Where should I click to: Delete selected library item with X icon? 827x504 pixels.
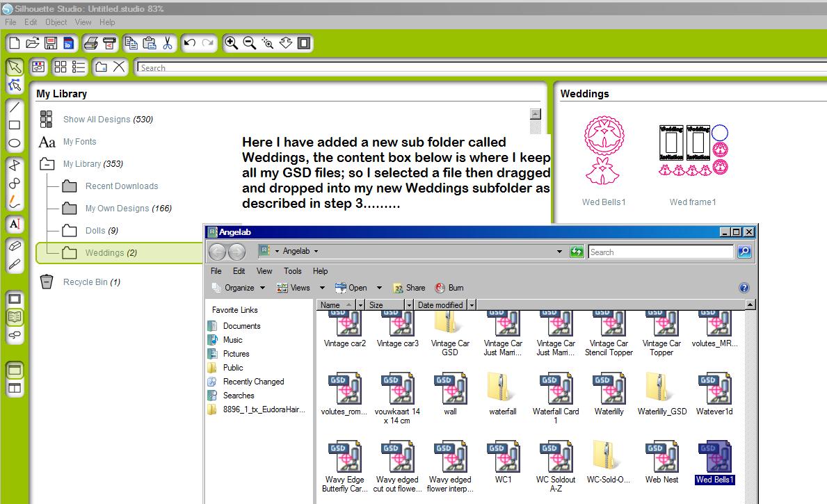tap(119, 67)
